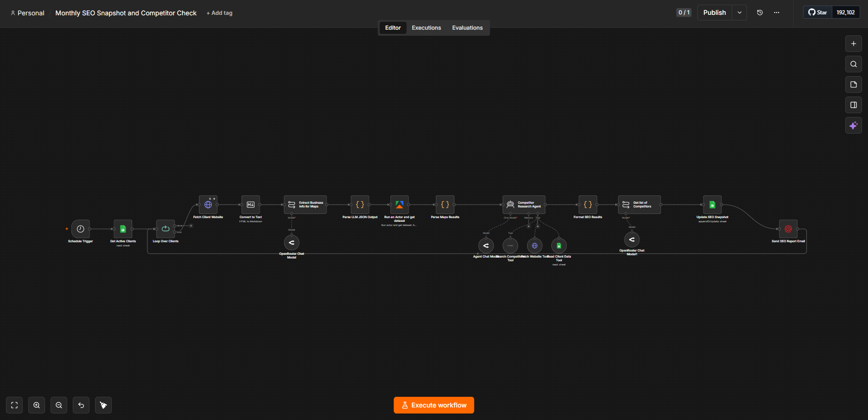
Task: Open the Run an Actor Apify node
Action: click(399, 205)
